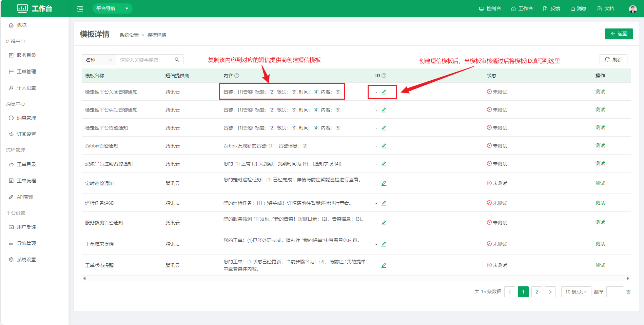Click 测试 for 稳定性平台认领告警通知
644x325 pixels.
pos(600,109)
